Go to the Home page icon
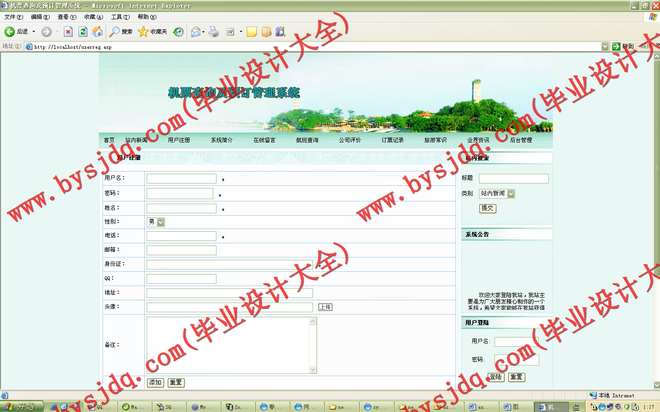 [97, 32]
